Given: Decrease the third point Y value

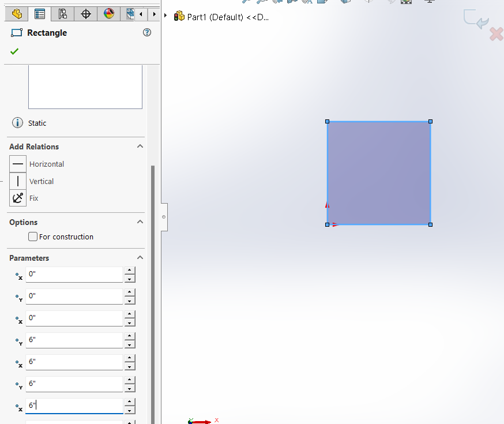Looking at the screenshot, I should (x=130, y=388).
